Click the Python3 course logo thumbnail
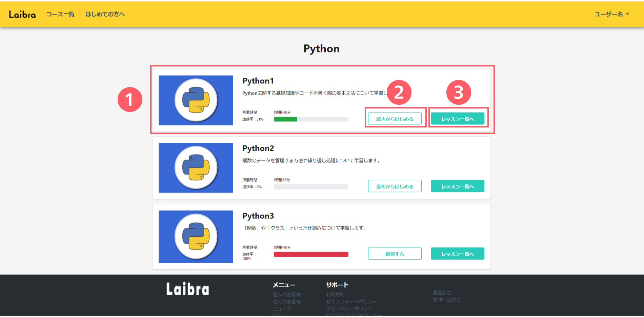The image size is (644, 317). point(196,237)
